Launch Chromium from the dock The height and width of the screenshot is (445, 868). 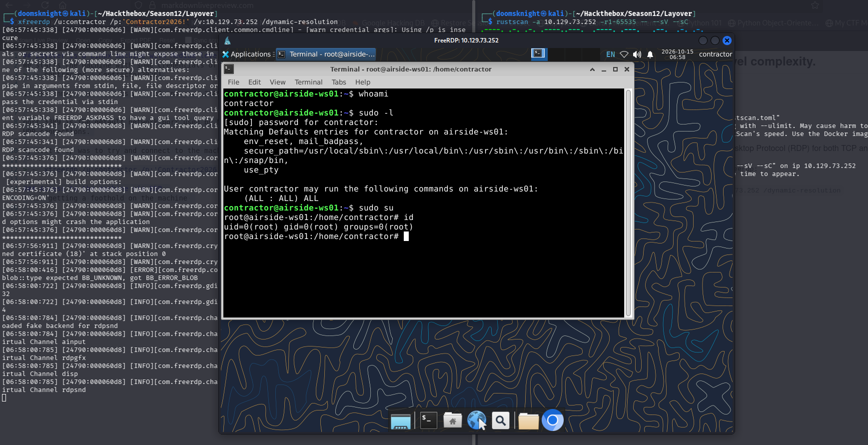(553, 420)
